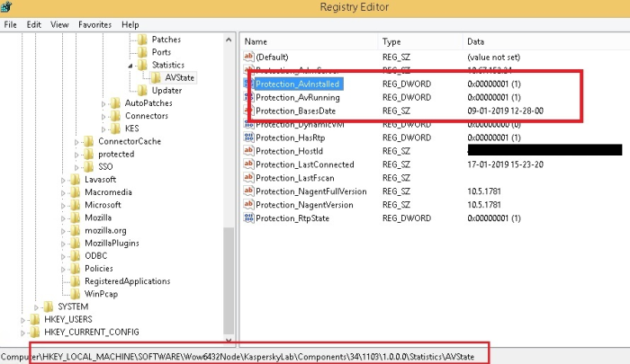Expand the HKEY_USERS tree node

point(23,319)
